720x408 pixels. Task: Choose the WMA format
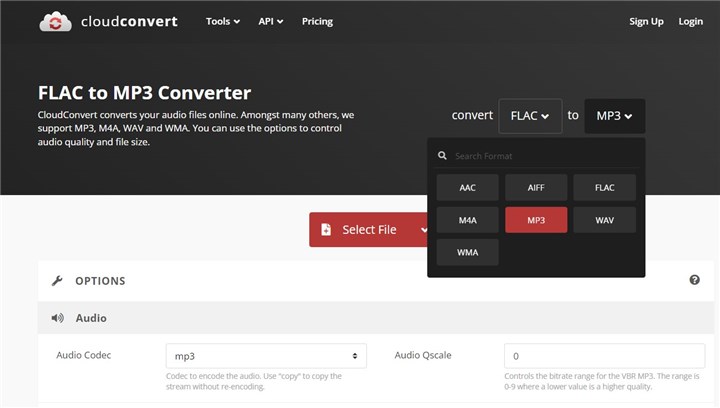(x=467, y=252)
